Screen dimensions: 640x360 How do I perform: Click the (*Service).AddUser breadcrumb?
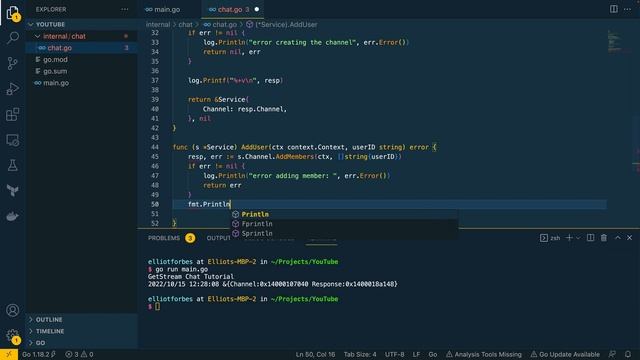tap(282, 24)
